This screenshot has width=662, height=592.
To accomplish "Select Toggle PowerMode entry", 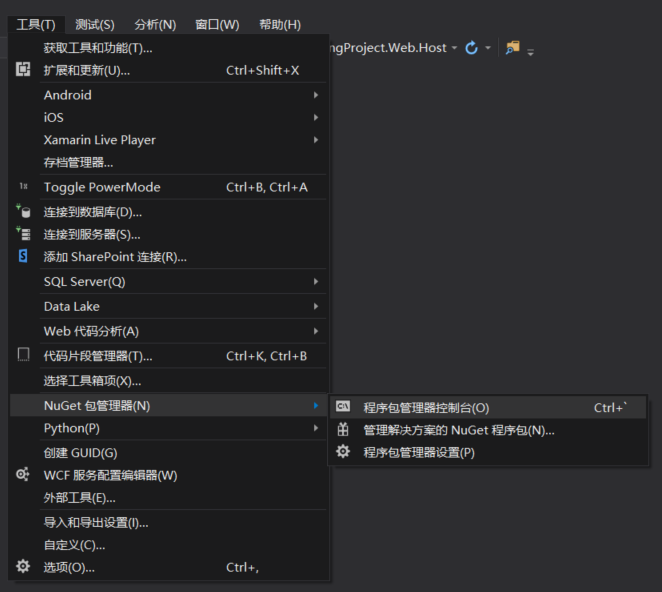I will [168, 187].
